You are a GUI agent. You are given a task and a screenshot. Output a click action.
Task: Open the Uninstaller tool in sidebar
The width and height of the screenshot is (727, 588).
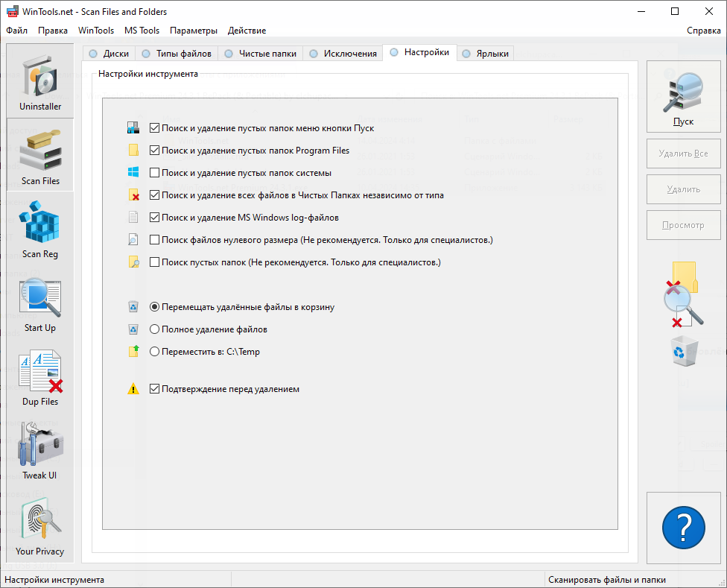pos(40,82)
